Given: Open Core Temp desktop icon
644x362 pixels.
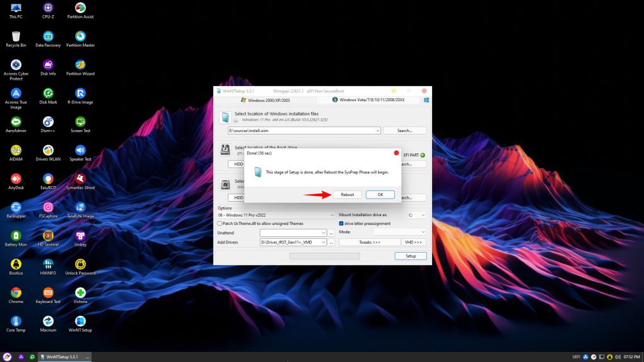Looking at the screenshot, I should 16,324.
